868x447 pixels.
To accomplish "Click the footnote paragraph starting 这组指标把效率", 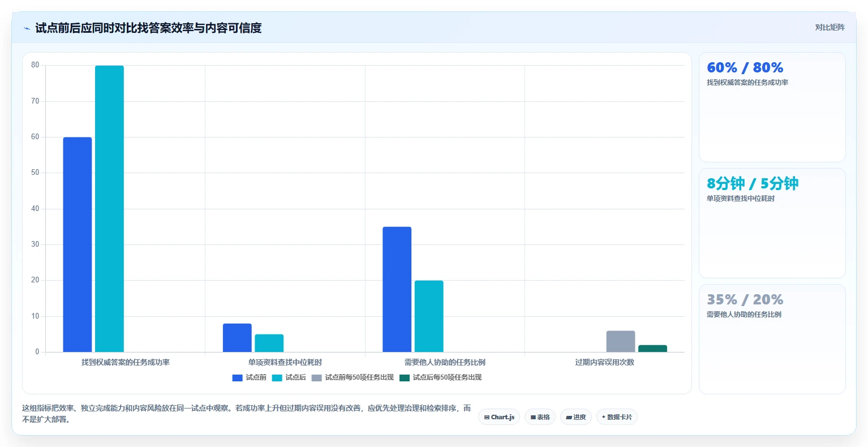I will 247,414.
